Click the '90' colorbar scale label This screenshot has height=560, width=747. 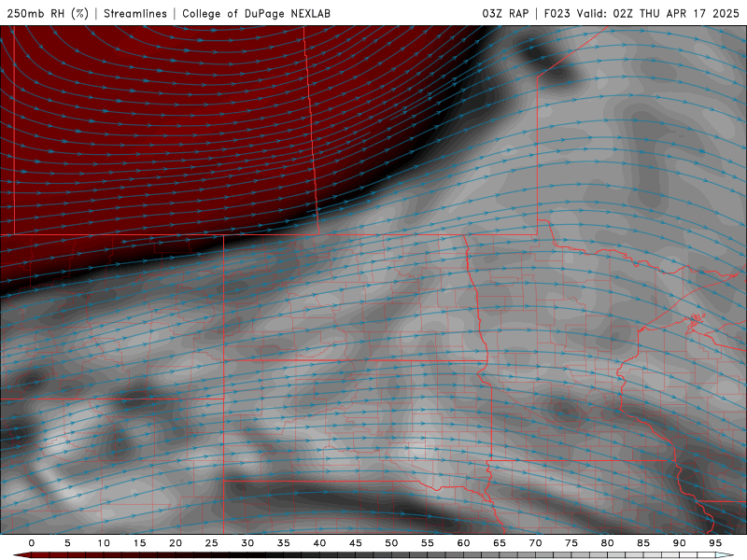tap(679, 543)
